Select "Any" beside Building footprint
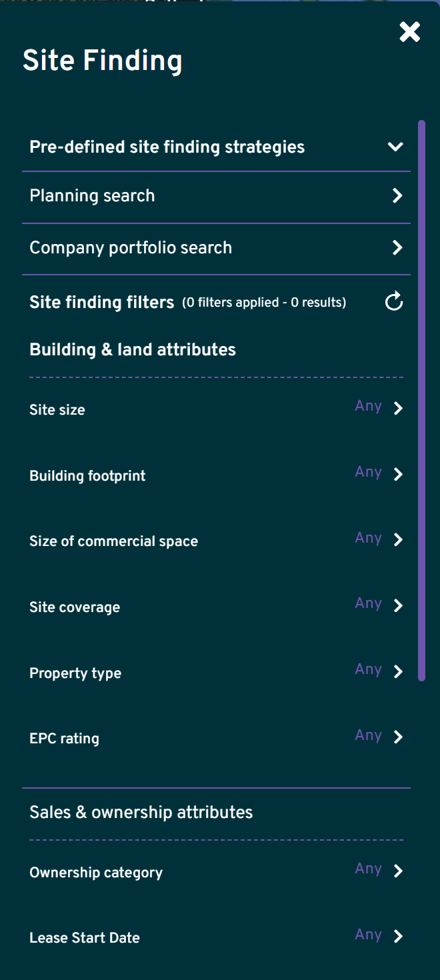The height and width of the screenshot is (980, 440). (368, 472)
